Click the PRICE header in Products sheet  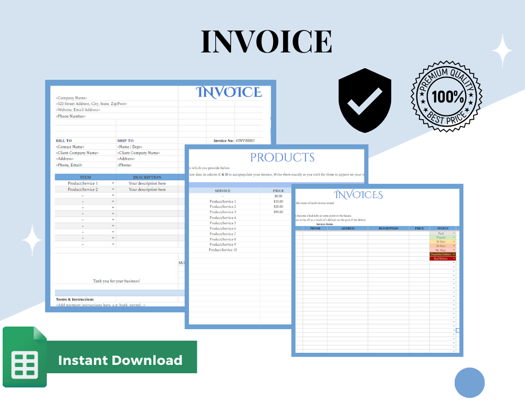pos(278,191)
